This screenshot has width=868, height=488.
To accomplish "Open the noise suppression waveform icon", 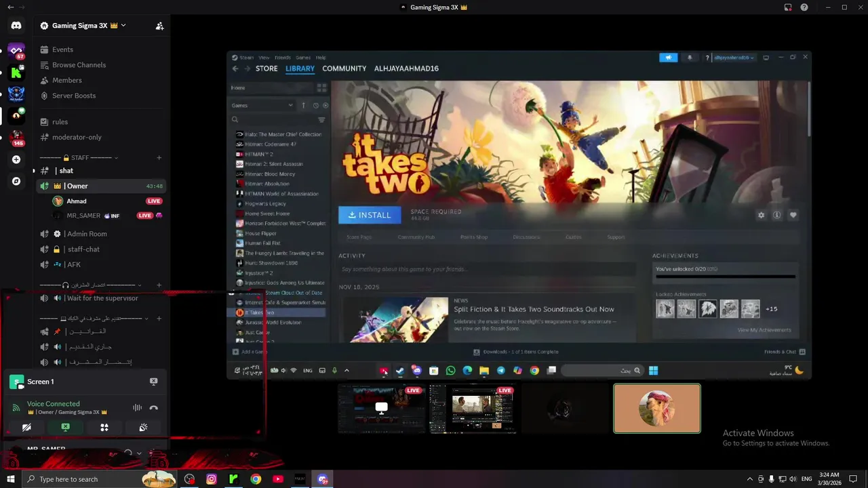I will tap(137, 408).
